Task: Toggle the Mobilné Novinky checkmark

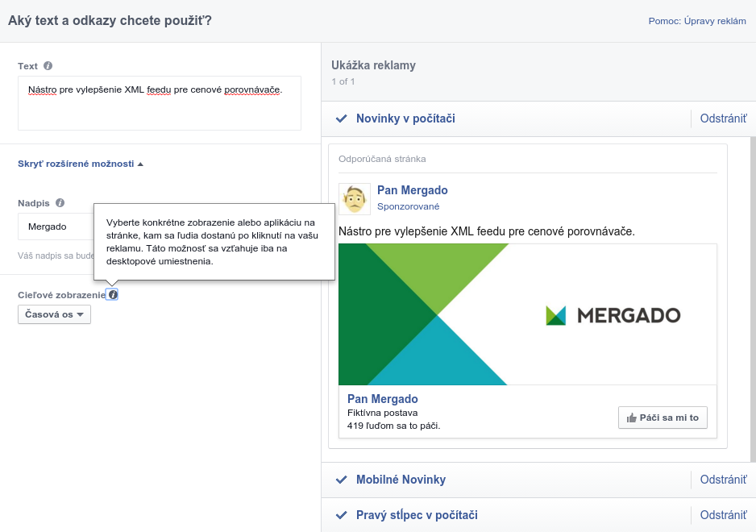Action: [x=342, y=480]
